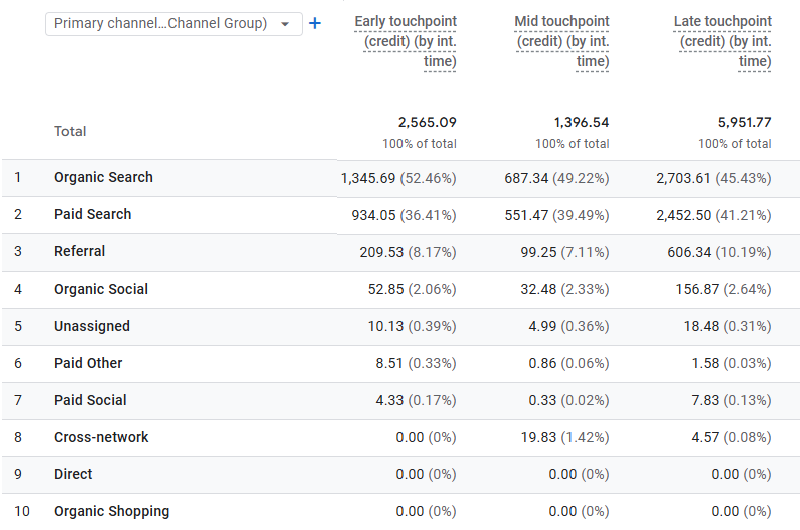Click Referral late value 606.34

point(689,253)
